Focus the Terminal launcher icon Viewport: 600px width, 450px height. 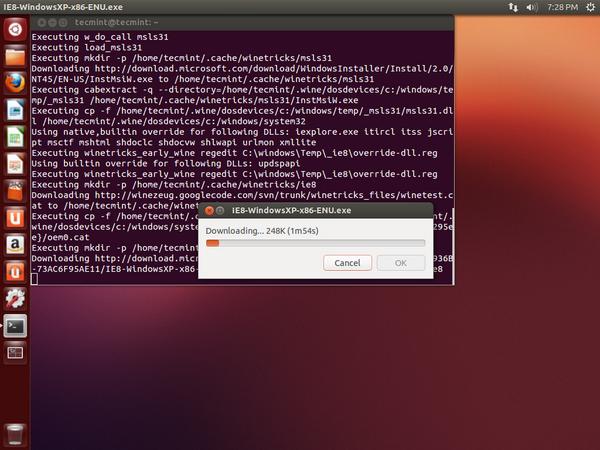pyautogui.click(x=15, y=326)
